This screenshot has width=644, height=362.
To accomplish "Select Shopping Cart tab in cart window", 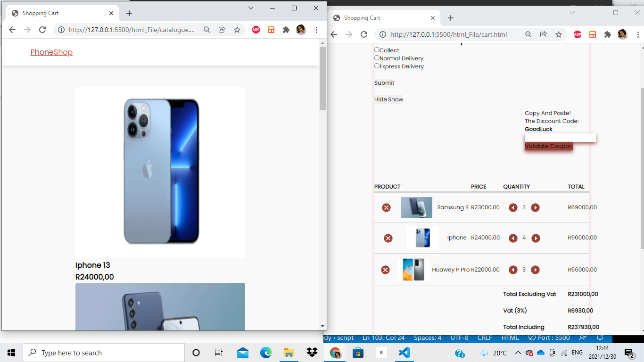I will coord(384,18).
